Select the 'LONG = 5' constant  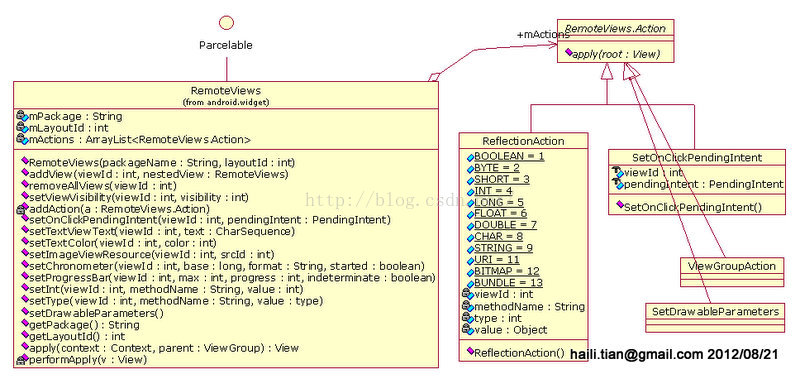[x=499, y=203]
